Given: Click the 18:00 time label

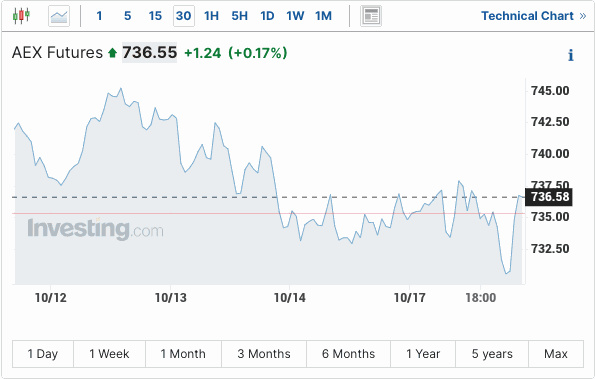Looking at the screenshot, I should click(x=480, y=298).
